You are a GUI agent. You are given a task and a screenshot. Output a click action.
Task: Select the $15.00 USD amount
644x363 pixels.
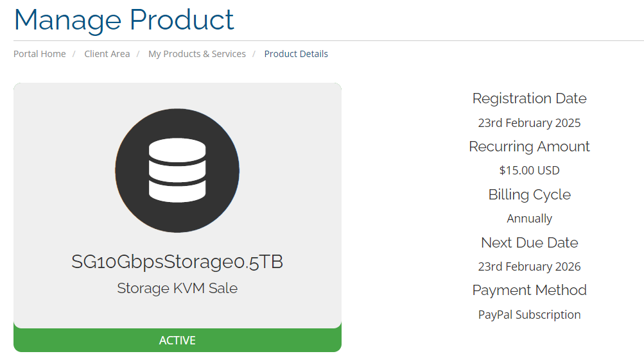coord(530,170)
